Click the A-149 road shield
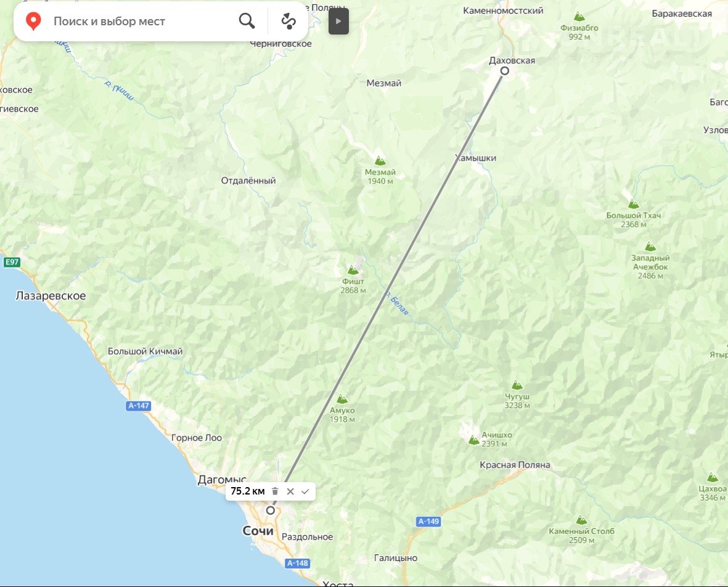The width and height of the screenshot is (728, 587). [428, 522]
